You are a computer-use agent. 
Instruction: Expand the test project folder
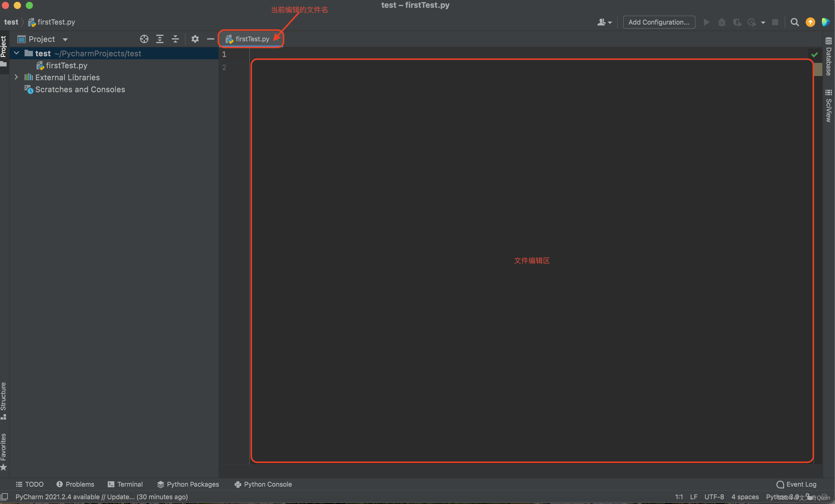[17, 53]
